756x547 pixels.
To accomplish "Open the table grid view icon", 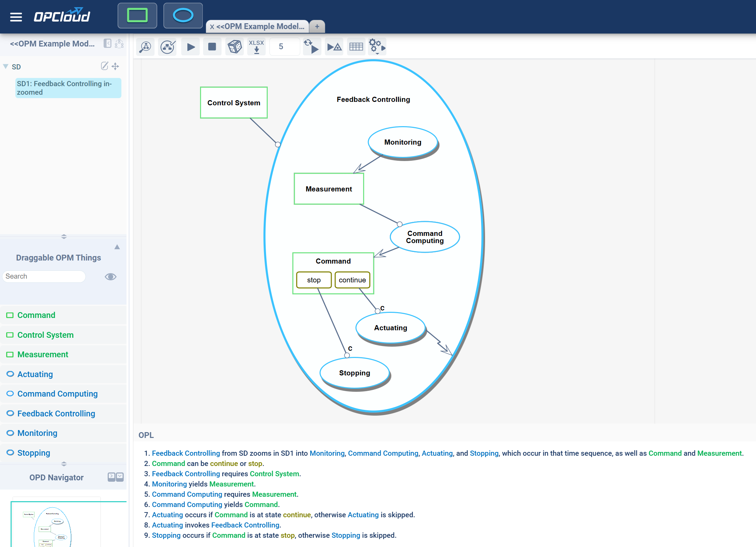I will tap(356, 47).
